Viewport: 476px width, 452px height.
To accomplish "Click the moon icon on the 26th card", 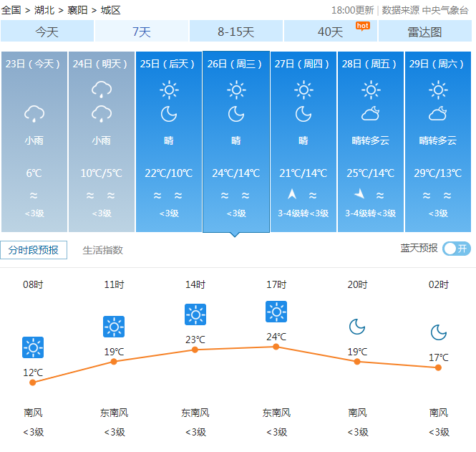I will click(236, 113).
